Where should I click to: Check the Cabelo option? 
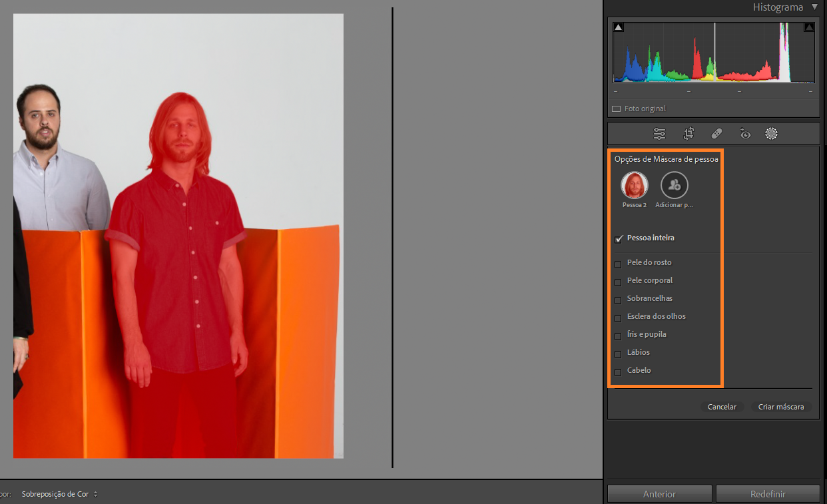(x=618, y=372)
